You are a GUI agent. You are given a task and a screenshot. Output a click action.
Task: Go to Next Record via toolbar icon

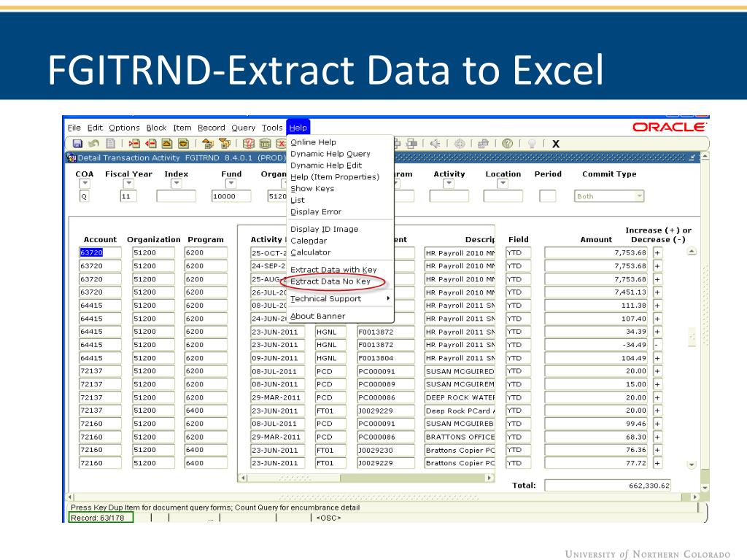pos(183,144)
